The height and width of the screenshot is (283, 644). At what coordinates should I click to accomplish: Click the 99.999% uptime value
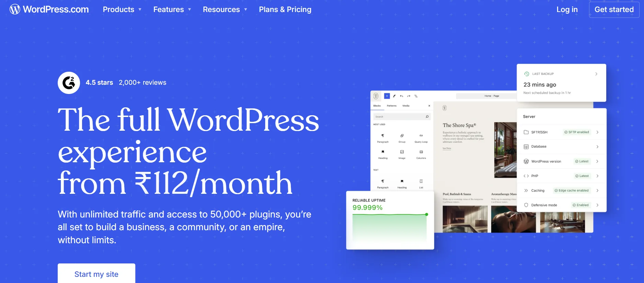pos(368,208)
